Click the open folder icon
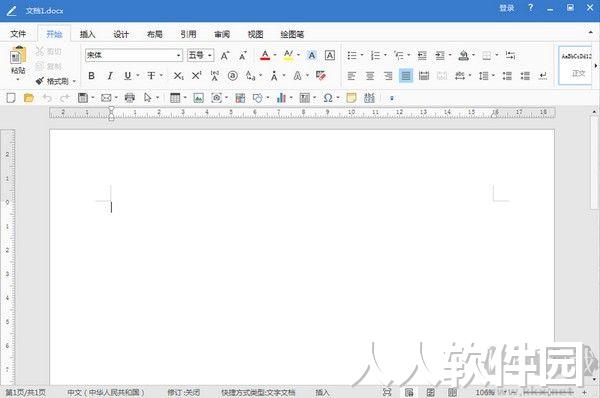The width and height of the screenshot is (600, 398). coord(29,98)
